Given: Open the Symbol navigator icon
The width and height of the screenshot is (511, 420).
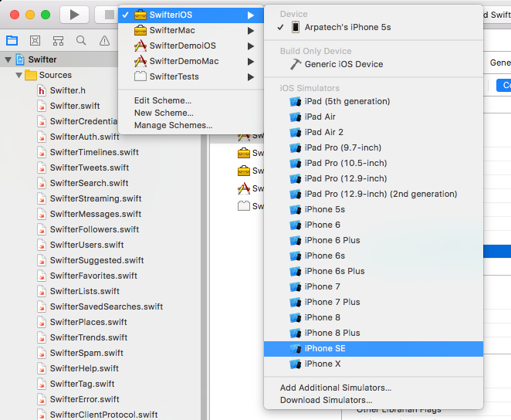Looking at the screenshot, I should 58,41.
